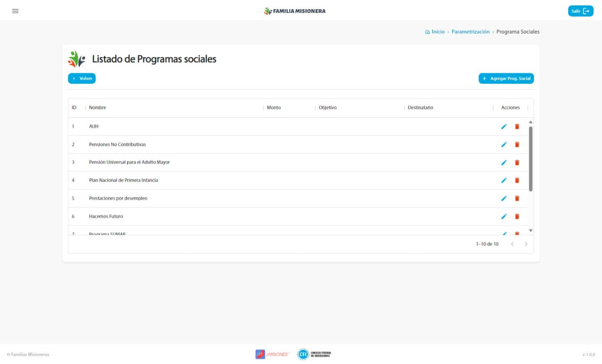Open the hamburger navigation menu

(15, 11)
